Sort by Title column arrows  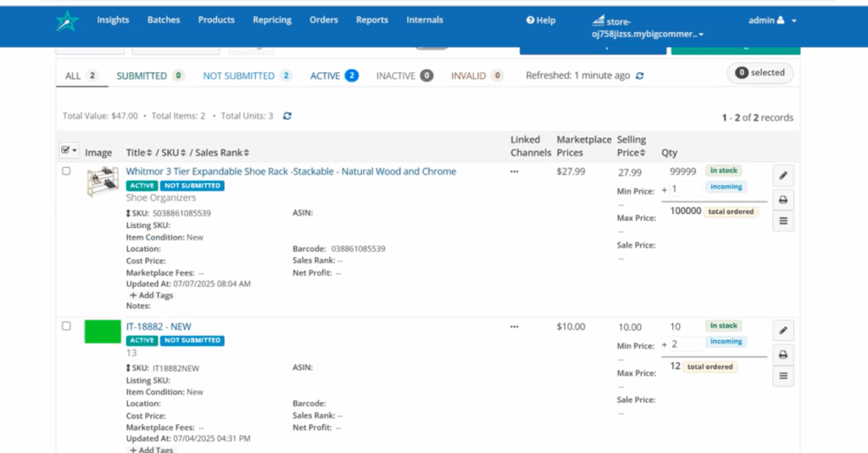[x=149, y=153]
